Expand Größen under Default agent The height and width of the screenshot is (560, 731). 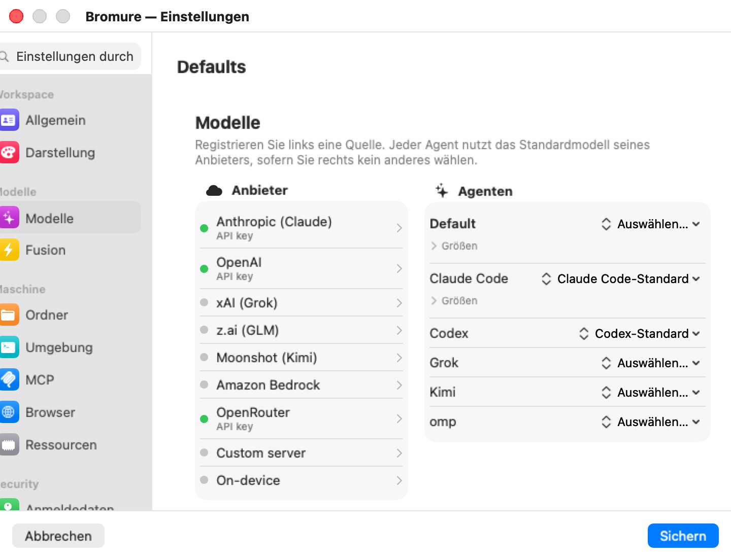pos(454,246)
